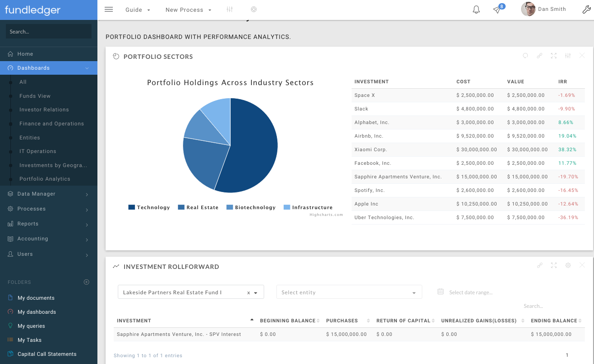Open My documents folder

pyautogui.click(x=36, y=298)
